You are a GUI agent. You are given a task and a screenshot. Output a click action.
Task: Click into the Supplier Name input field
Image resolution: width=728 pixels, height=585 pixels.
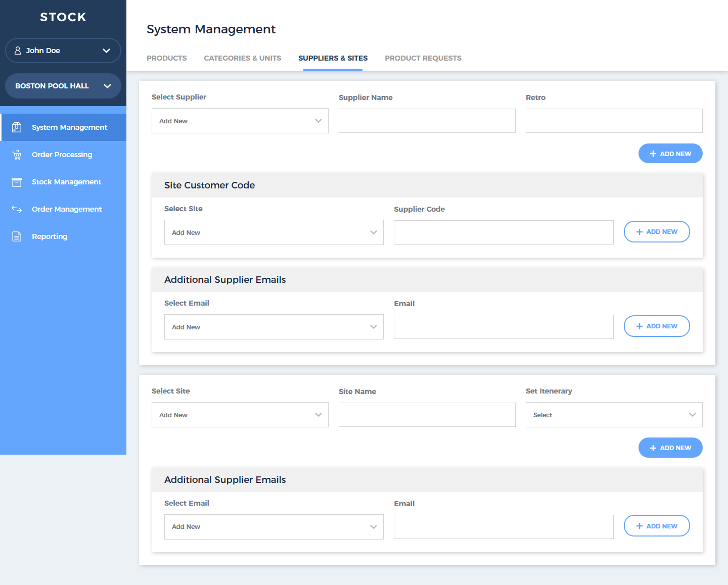click(427, 121)
